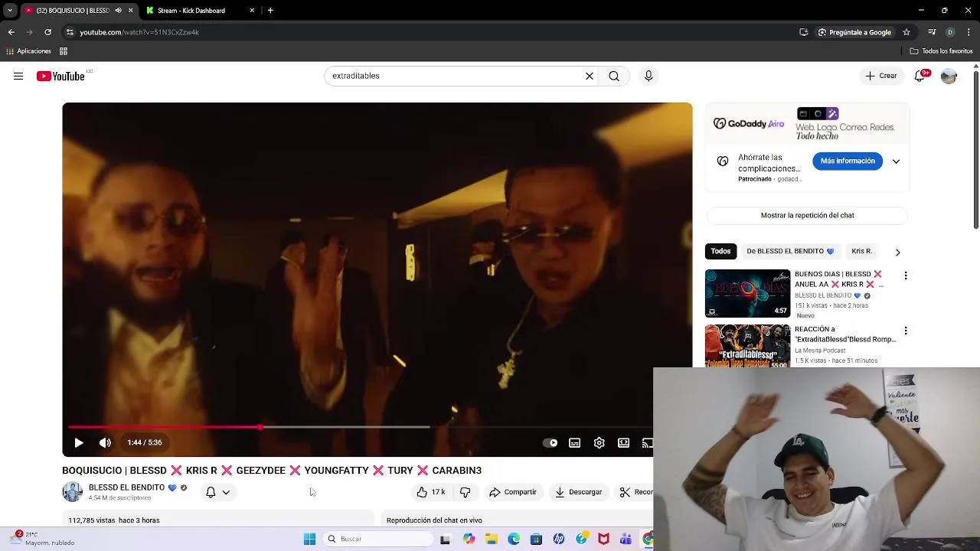Screen dimensions: 980x551
Task: Open media controls icon in Chrome toolbar
Action: click(x=932, y=32)
